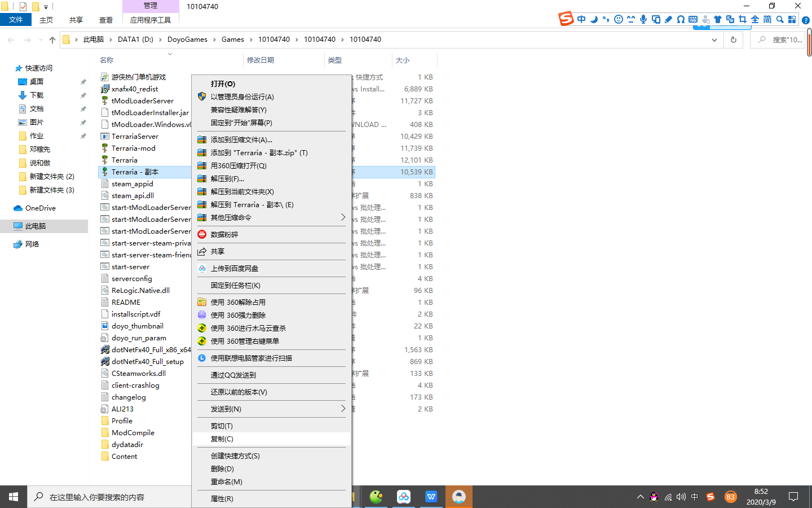Toggle Sogou moon full/half-width mode

pyautogui.click(x=594, y=19)
